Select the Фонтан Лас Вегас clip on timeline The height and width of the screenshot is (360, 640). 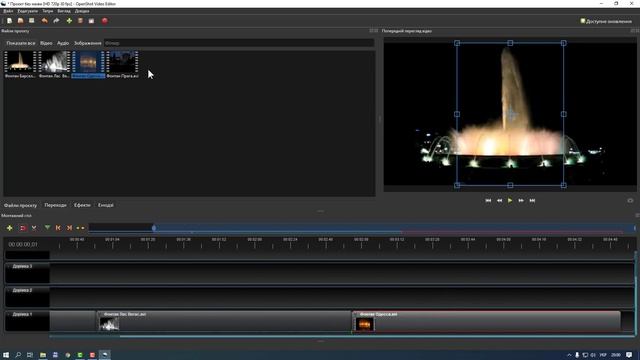[x=224, y=321]
